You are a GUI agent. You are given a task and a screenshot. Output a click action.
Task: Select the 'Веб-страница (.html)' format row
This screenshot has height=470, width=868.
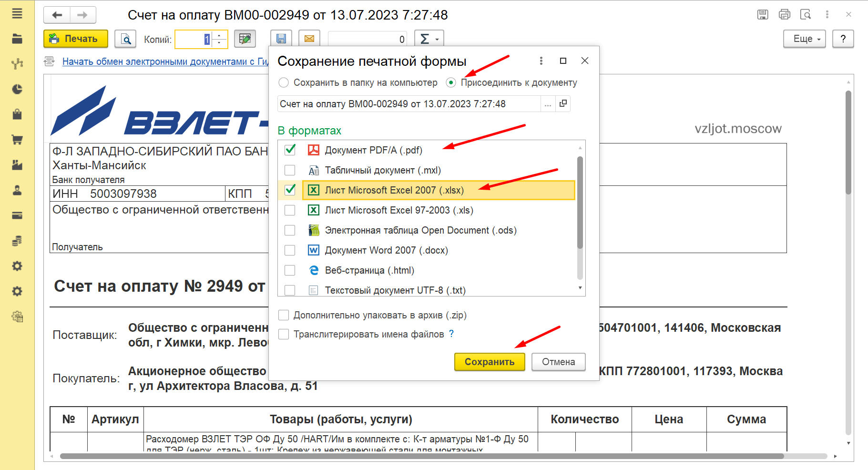[427, 270]
